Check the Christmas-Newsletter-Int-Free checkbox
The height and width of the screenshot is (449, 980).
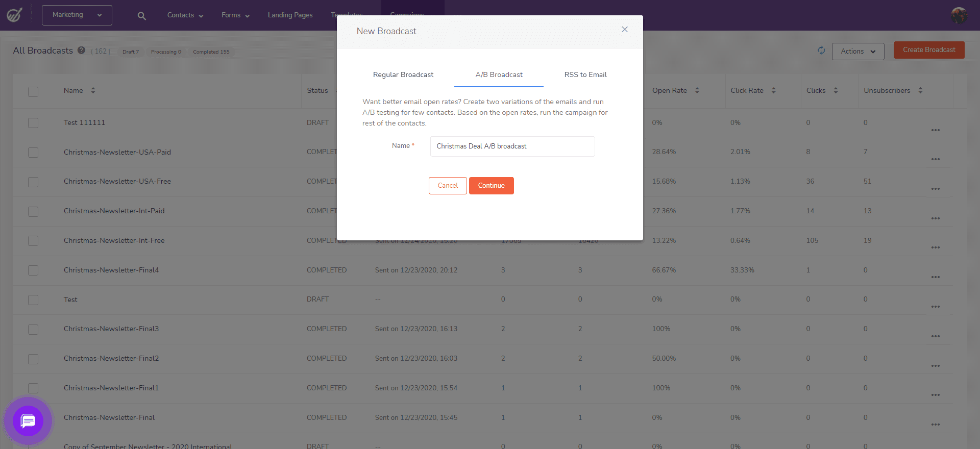coord(33,241)
